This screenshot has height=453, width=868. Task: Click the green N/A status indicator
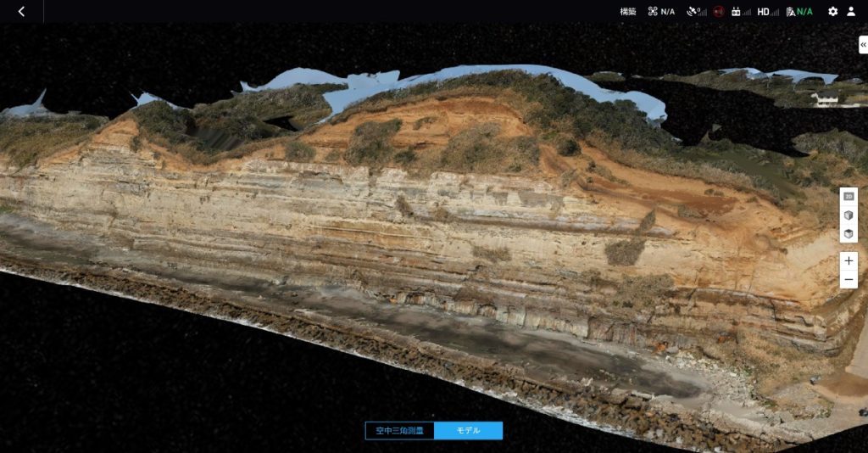point(799,11)
